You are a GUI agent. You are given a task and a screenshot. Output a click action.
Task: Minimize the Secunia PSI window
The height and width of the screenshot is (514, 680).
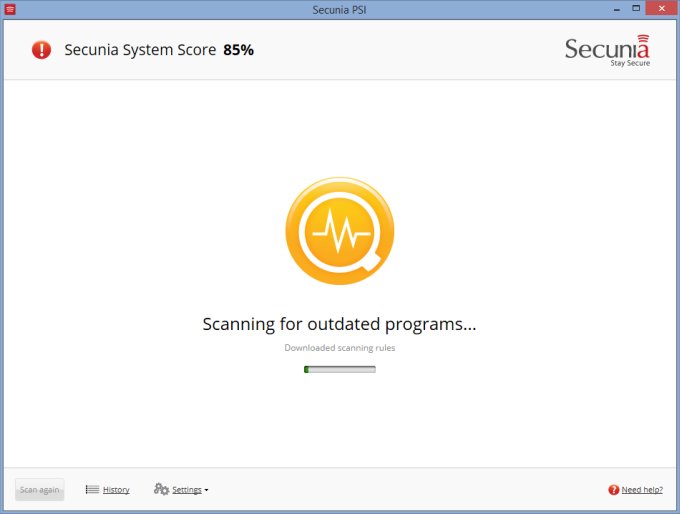coord(617,9)
